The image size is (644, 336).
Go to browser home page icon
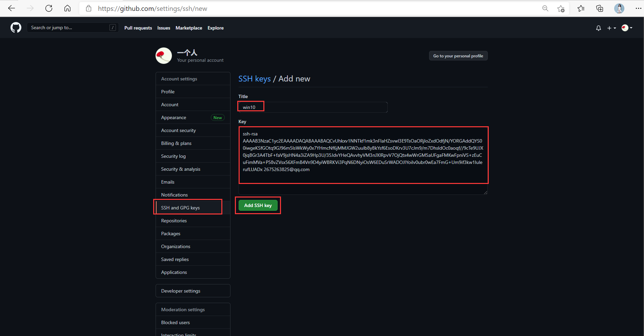coord(67,8)
